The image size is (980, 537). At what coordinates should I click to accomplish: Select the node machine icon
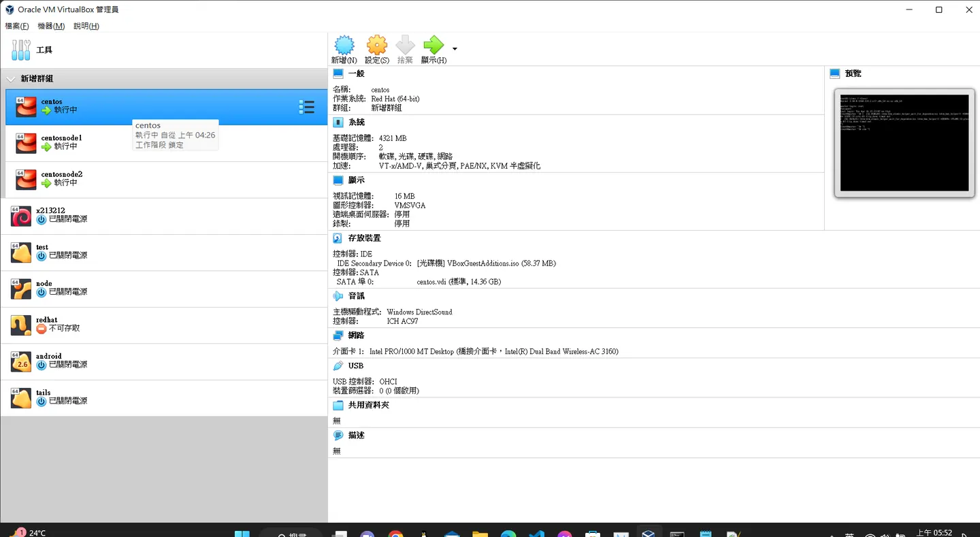click(x=21, y=289)
